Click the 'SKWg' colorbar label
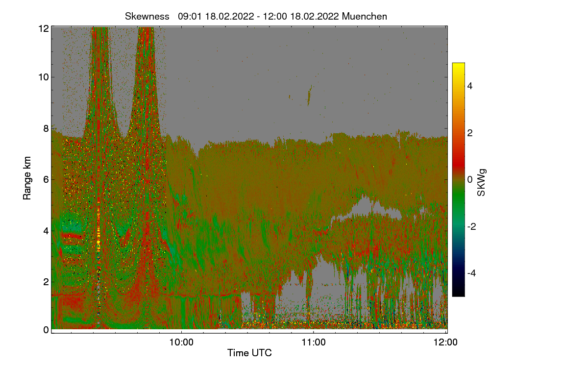This screenshot has height=392, width=588. (482, 183)
